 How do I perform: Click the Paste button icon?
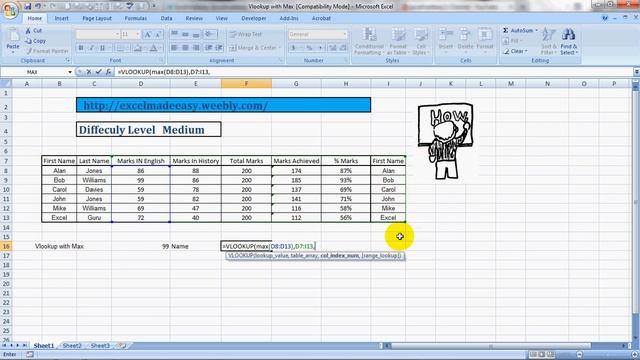13,36
